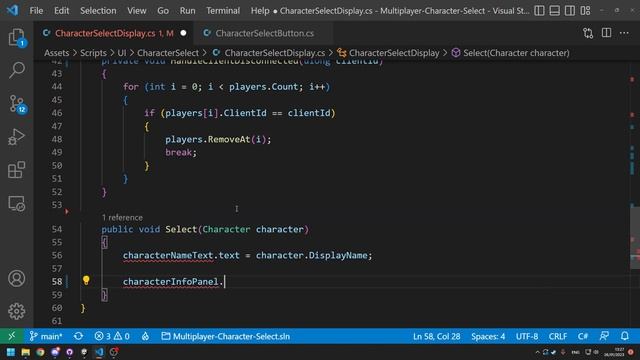640x360 pixels.
Task: Split the editor to the right
Action: (607, 33)
